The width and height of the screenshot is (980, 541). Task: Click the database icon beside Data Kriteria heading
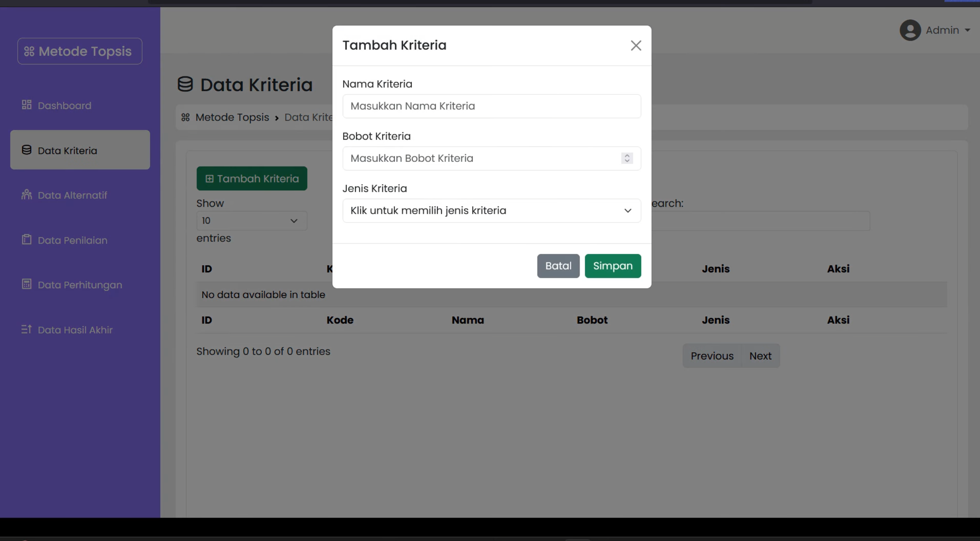[185, 84]
